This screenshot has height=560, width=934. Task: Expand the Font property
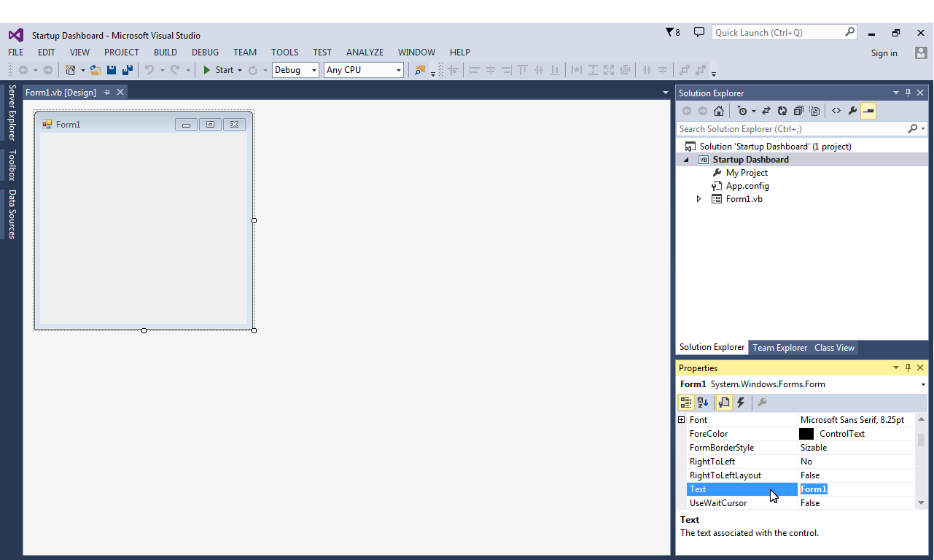682,420
